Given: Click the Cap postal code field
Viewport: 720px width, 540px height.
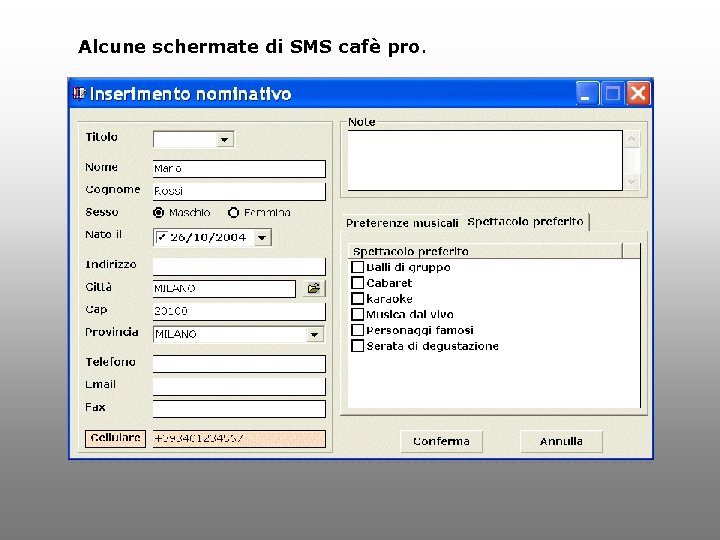Looking at the screenshot, I should [x=239, y=311].
